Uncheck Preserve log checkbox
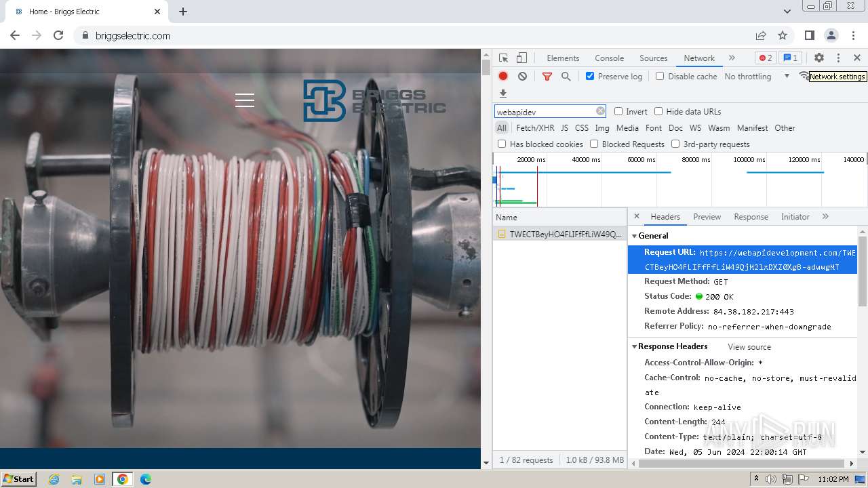The height and width of the screenshot is (488, 868). 590,76
